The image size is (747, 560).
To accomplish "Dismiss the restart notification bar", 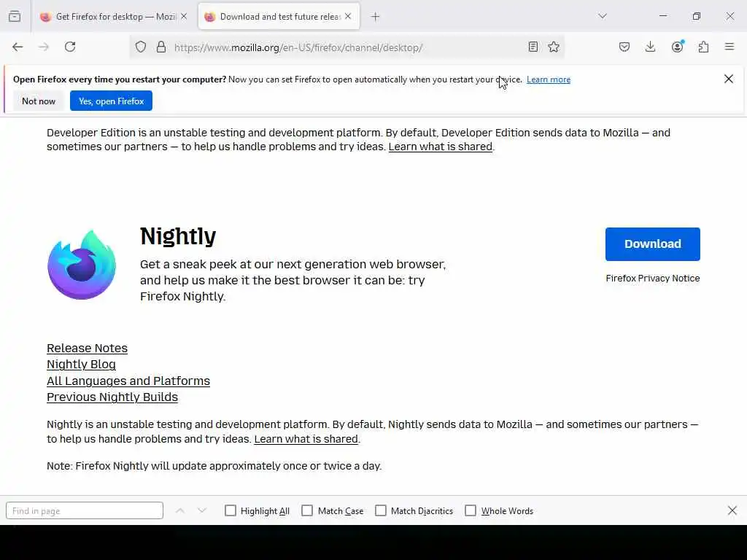I will coord(729,79).
